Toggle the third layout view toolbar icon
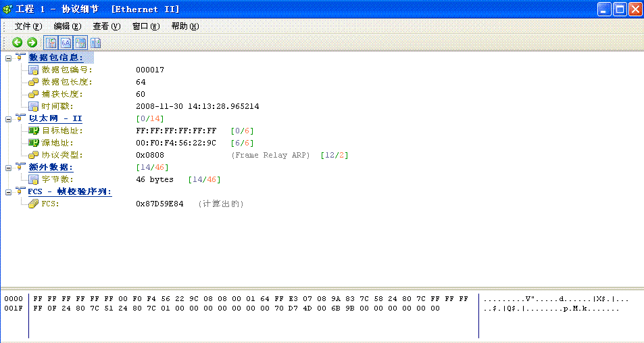Screen dimensions: 644x343 point(81,43)
